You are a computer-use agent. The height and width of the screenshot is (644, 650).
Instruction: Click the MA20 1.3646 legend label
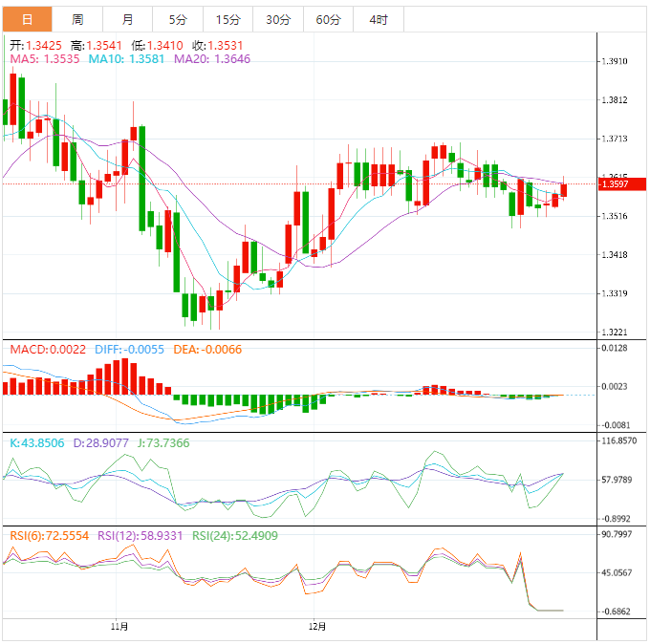tap(212, 59)
